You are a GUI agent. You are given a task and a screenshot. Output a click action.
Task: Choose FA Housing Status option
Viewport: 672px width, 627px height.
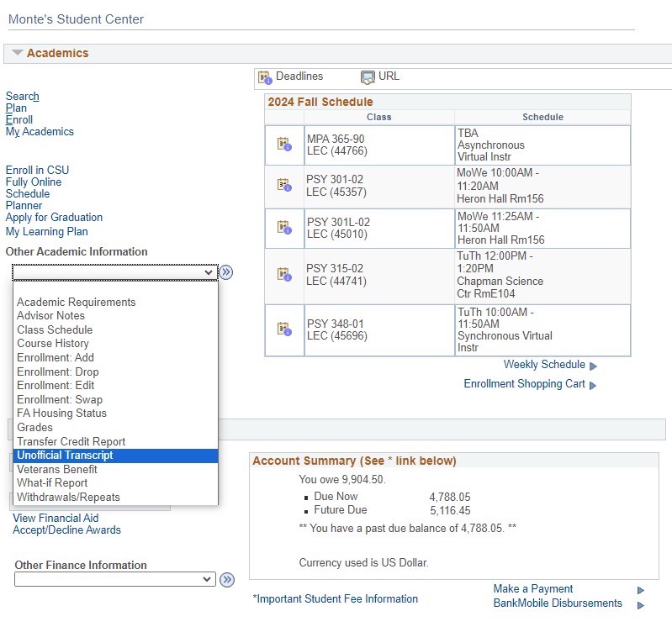[x=115, y=414]
